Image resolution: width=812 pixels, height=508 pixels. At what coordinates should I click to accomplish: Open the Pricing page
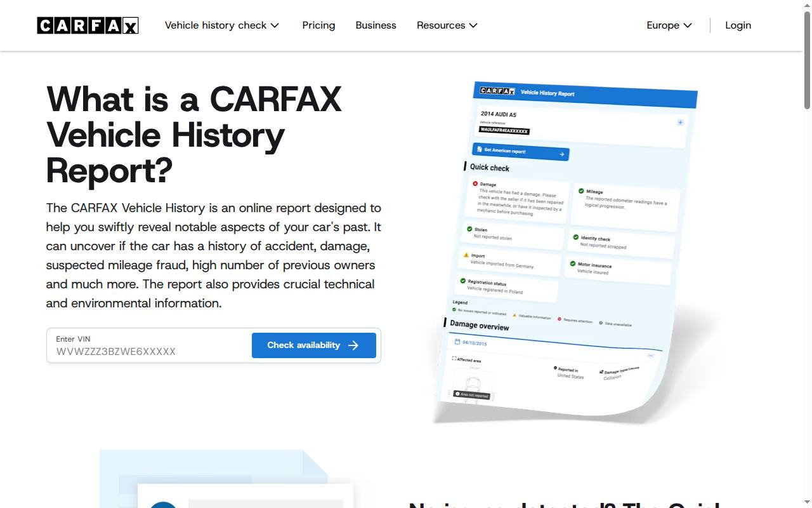point(318,25)
